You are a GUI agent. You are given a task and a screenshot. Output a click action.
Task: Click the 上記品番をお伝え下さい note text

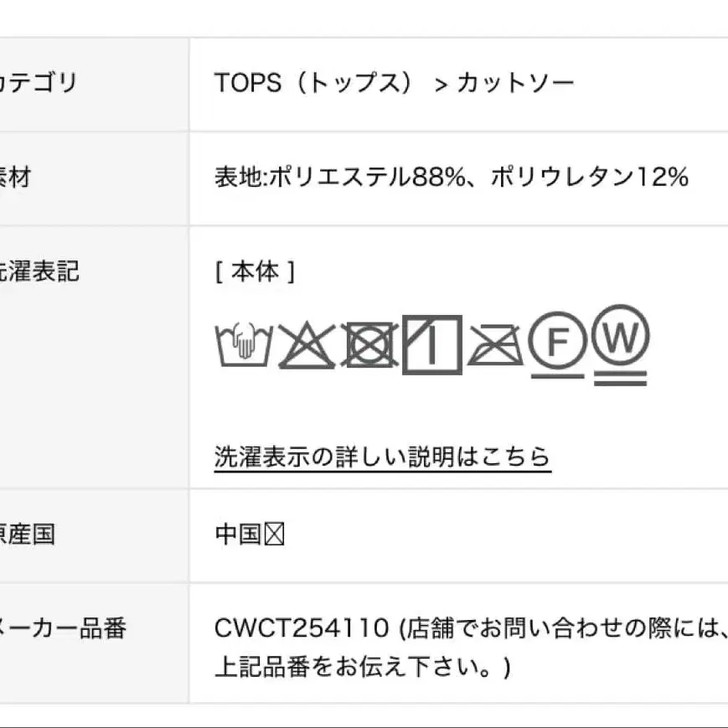[x=362, y=668]
